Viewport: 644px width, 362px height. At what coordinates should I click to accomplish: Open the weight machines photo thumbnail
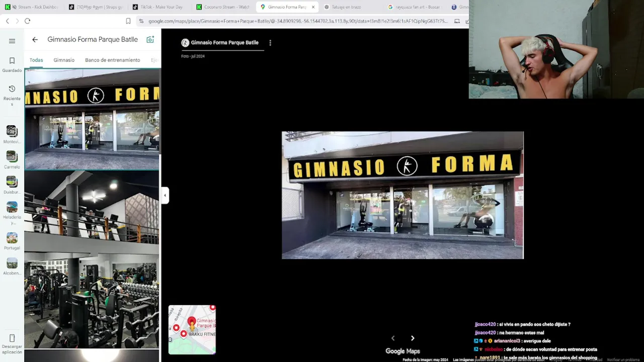92,300
